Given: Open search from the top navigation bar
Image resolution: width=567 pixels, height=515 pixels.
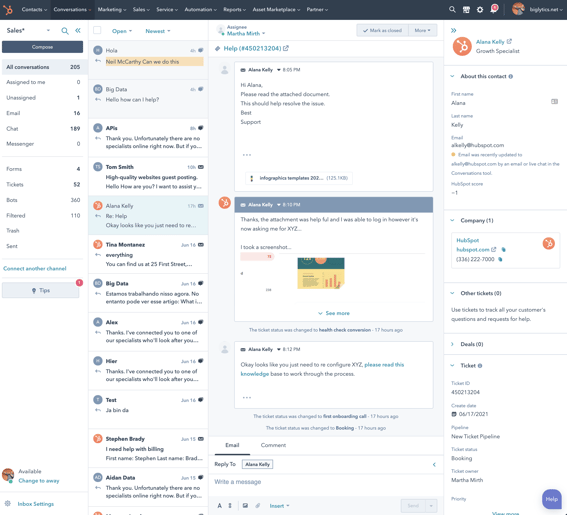Looking at the screenshot, I should click(452, 10).
